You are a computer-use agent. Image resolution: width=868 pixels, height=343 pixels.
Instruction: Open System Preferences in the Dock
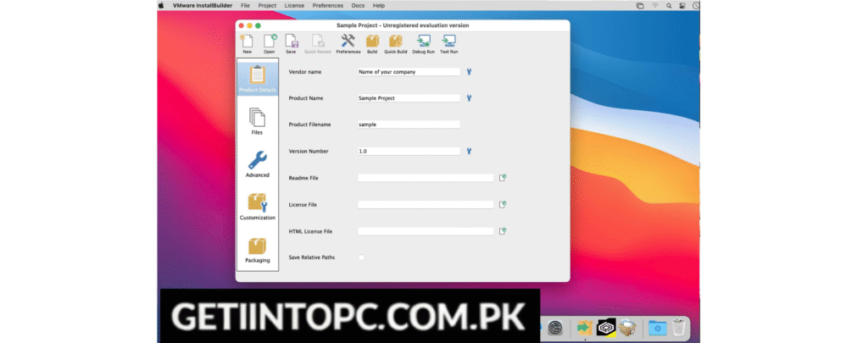coord(555,328)
